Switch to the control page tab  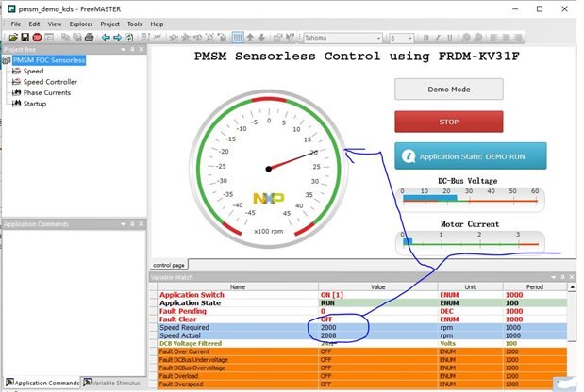tap(169, 265)
